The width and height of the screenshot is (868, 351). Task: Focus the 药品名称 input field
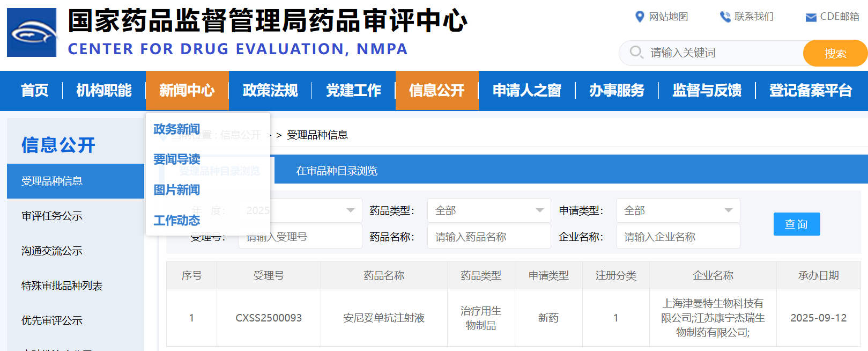coord(488,237)
